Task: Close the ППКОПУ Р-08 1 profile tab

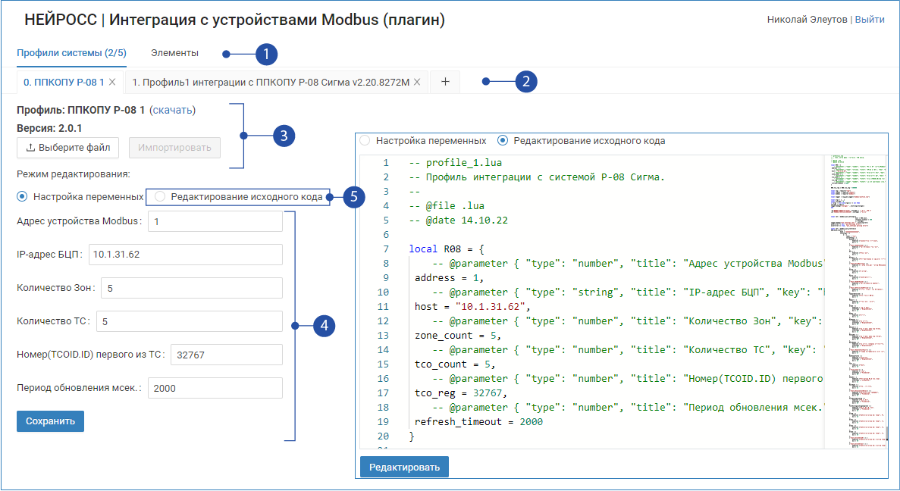Action: click(x=112, y=82)
